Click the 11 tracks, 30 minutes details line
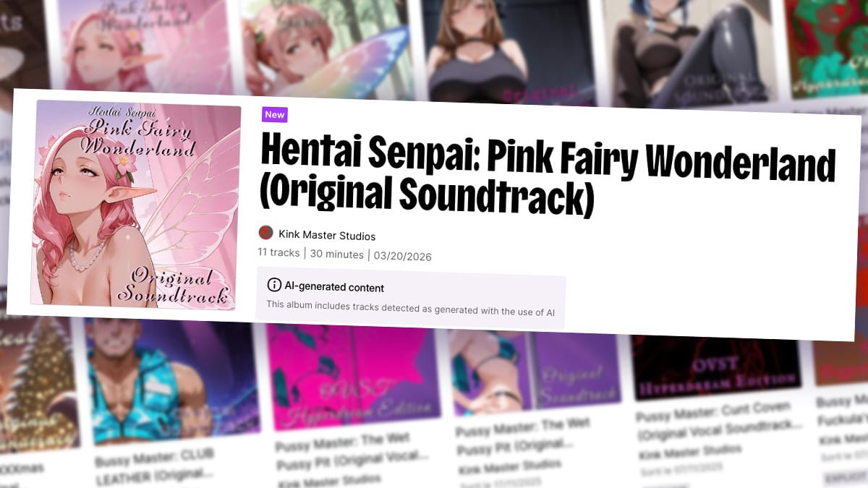This screenshot has width=868, height=488. (x=344, y=254)
